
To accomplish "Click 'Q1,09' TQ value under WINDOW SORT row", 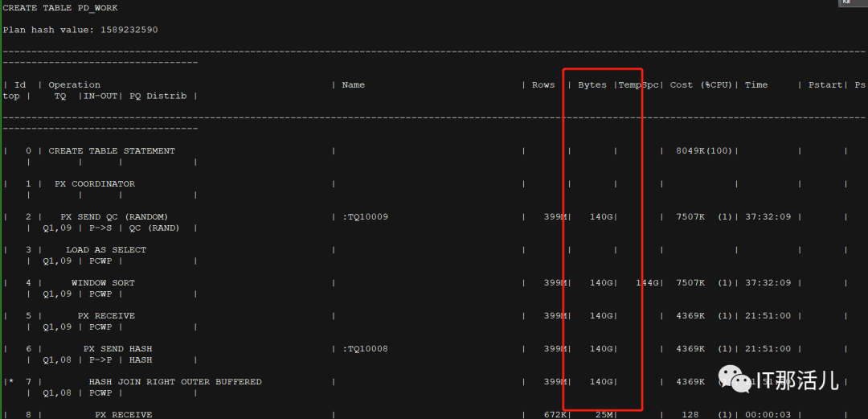I will [57, 294].
